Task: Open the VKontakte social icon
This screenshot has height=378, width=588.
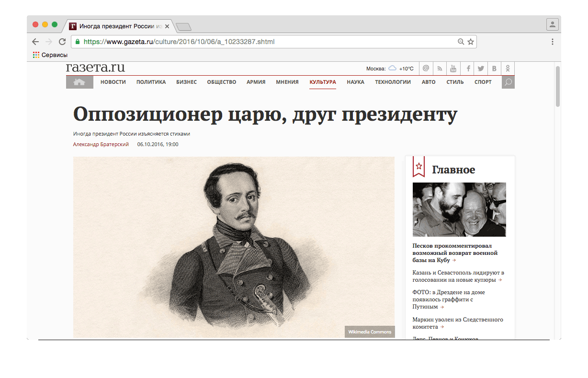Action: [494, 69]
